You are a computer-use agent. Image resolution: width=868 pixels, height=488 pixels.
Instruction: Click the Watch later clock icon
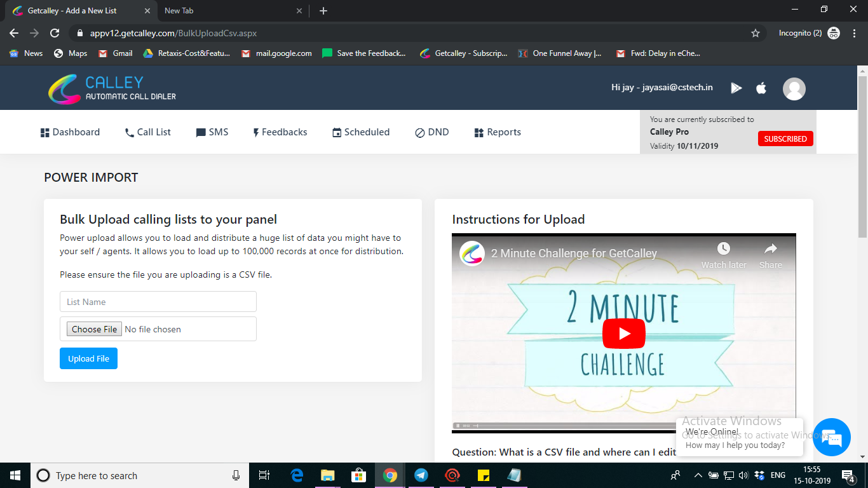click(x=724, y=248)
